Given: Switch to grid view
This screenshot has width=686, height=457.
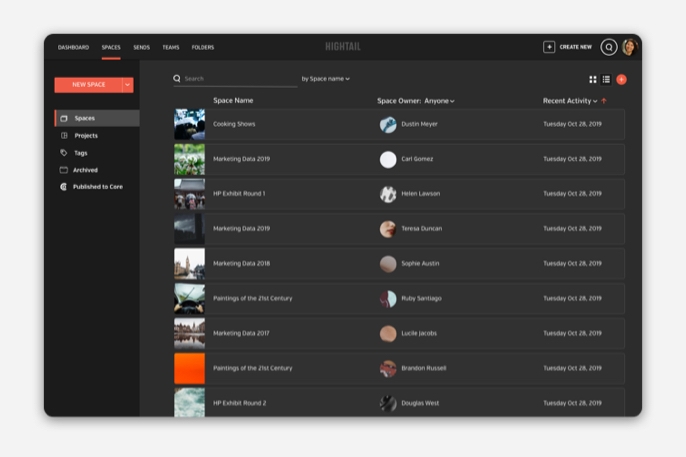Looking at the screenshot, I should (x=593, y=79).
